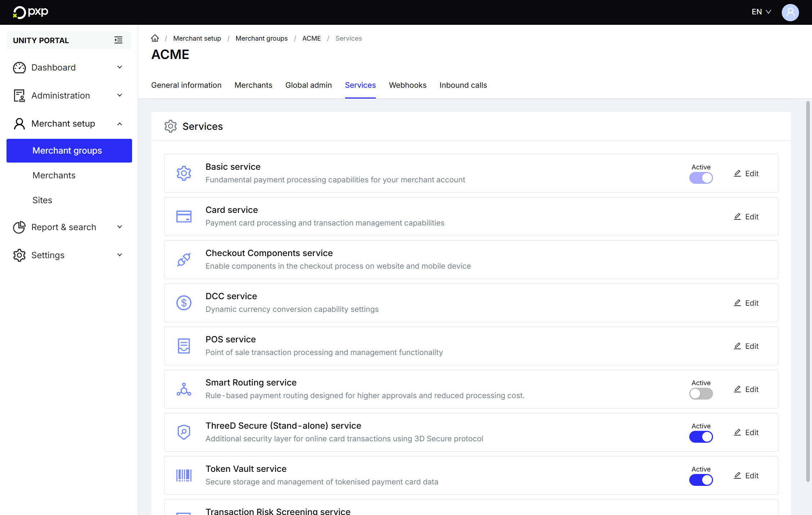
Task: Edit the Card service
Action: click(746, 217)
